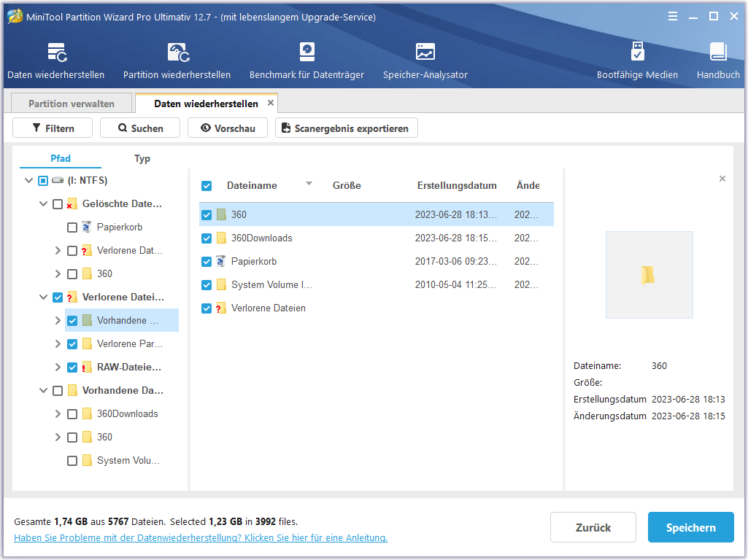Image resolution: width=748 pixels, height=560 pixels.
Task: Launch Benchmark für Datenträger tool
Action: tap(306, 52)
